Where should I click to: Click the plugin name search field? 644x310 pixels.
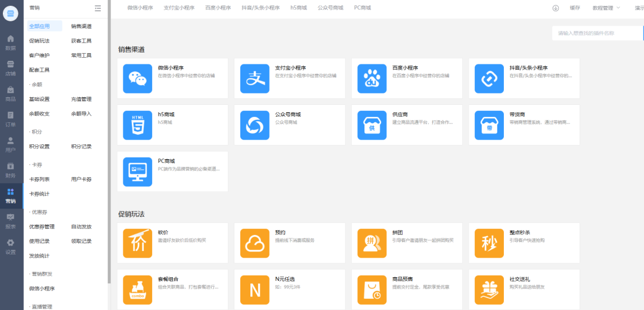click(x=596, y=33)
